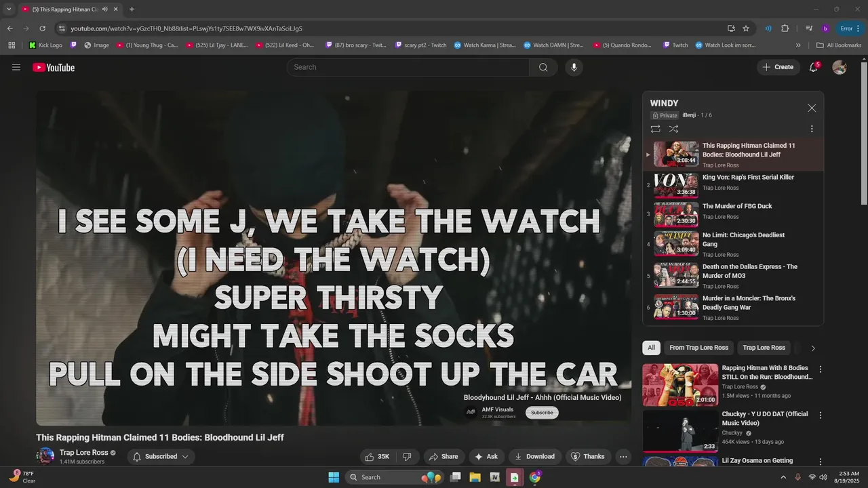Open the taskbar weather widget

[x=22, y=477]
